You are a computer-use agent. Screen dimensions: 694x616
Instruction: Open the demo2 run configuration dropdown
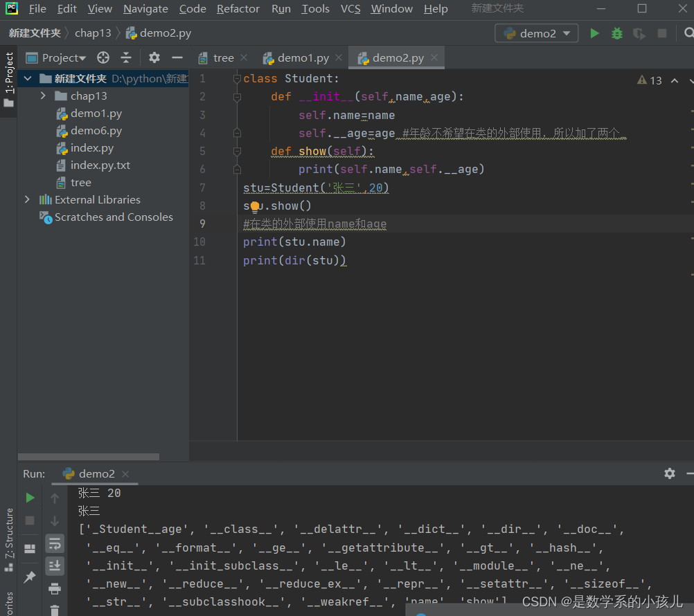click(537, 34)
